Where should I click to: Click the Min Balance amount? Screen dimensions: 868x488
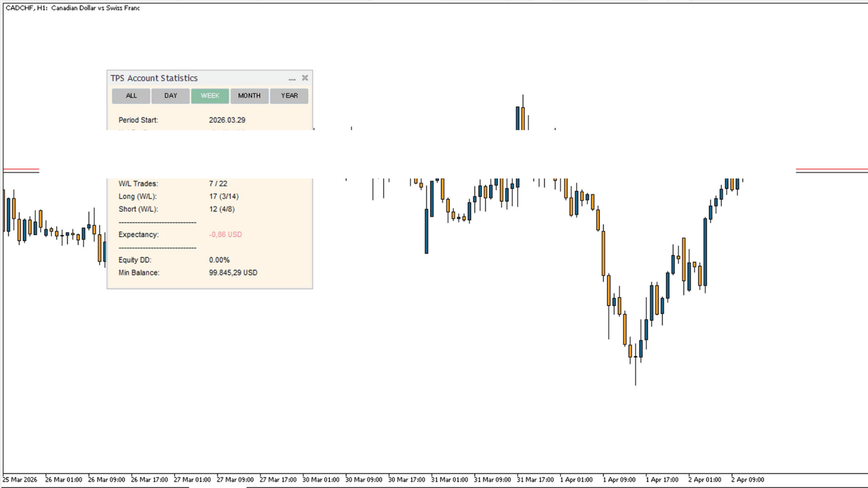pyautogui.click(x=233, y=273)
